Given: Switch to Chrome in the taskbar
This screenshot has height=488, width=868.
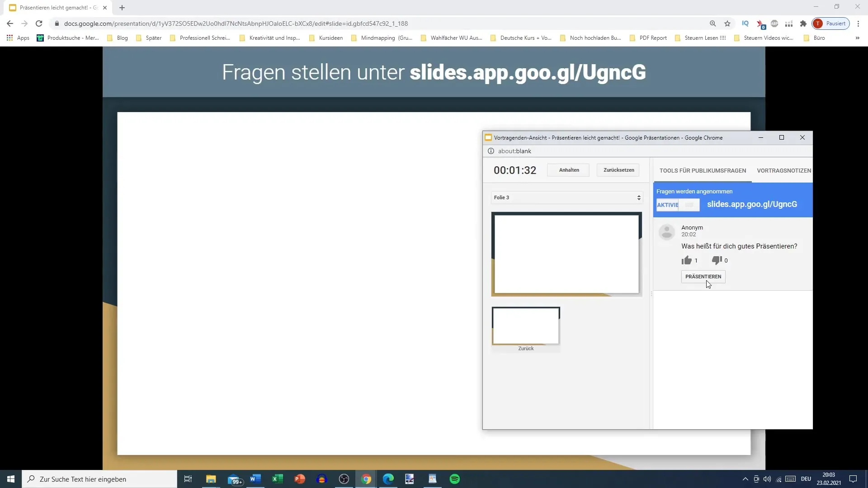Looking at the screenshot, I should coord(366,479).
